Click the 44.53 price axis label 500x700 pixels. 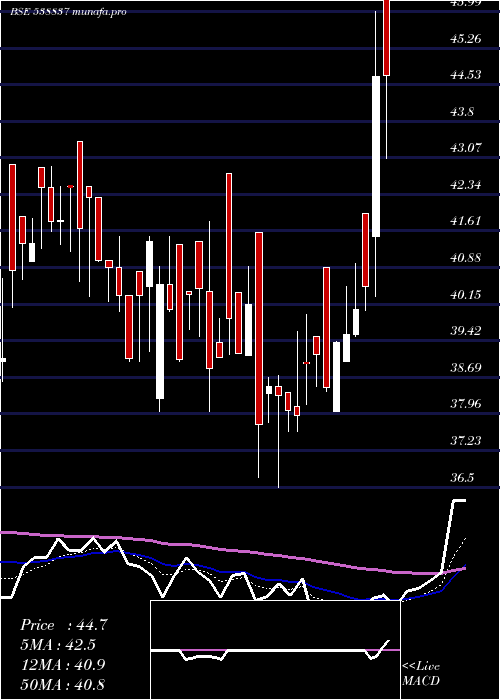point(466,75)
